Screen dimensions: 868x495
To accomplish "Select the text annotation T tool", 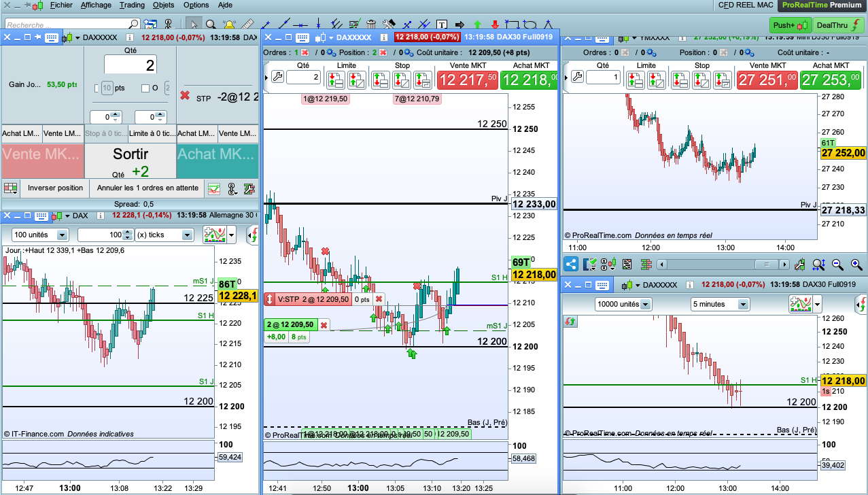I will click(442, 24).
